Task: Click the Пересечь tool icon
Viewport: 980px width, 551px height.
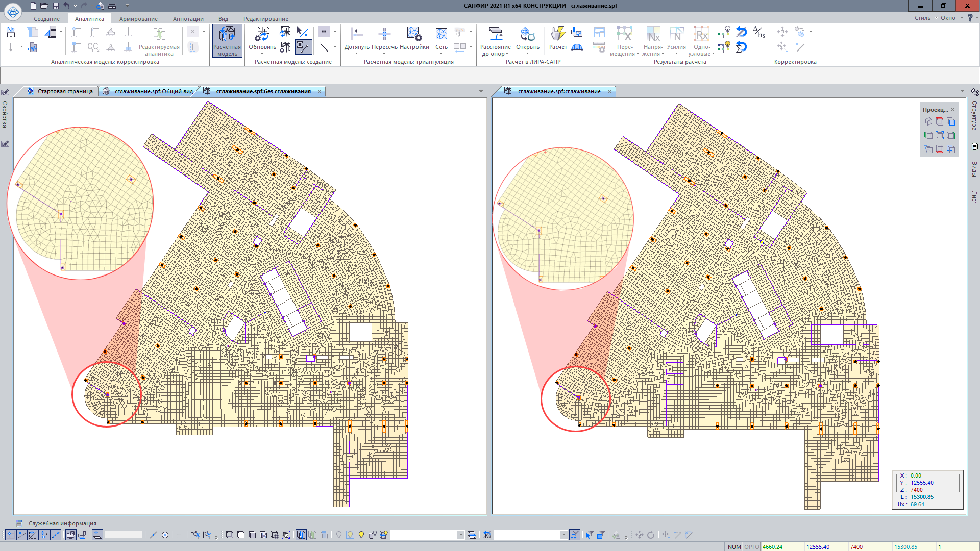Action: point(384,35)
